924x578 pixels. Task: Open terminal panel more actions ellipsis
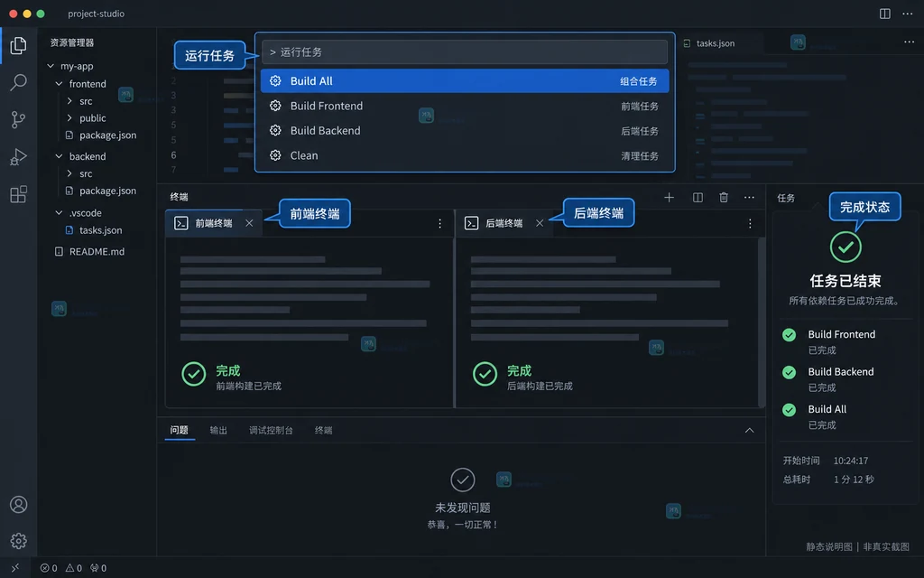tap(749, 198)
